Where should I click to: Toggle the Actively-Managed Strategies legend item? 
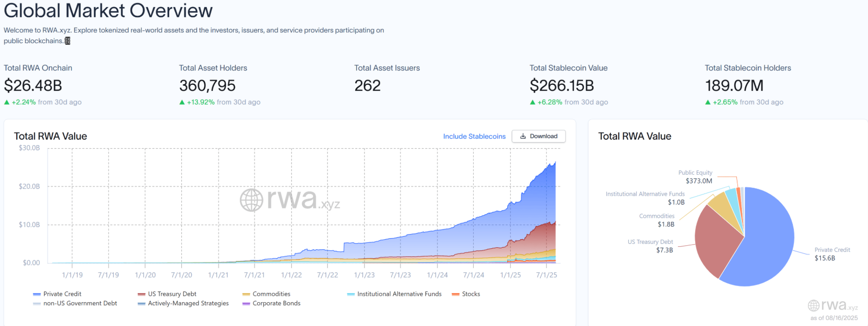(x=183, y=303)
